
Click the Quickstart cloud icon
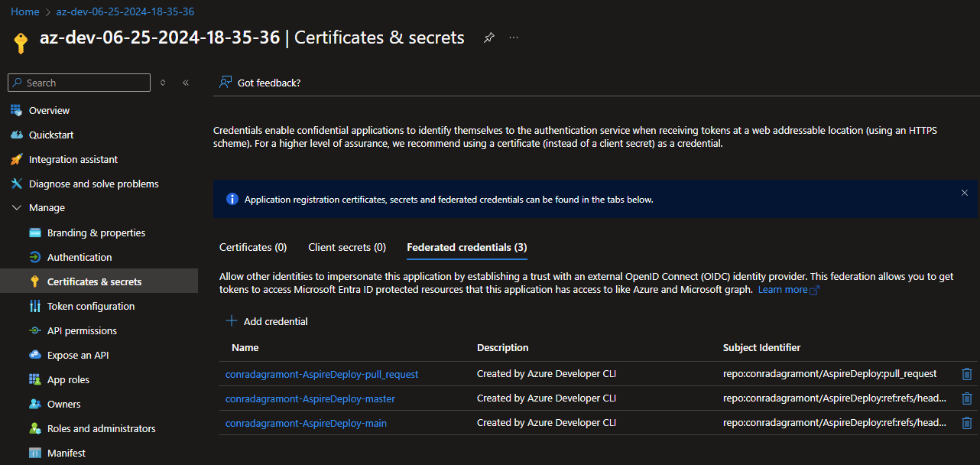pyautogui.click(x=16, y=135)
